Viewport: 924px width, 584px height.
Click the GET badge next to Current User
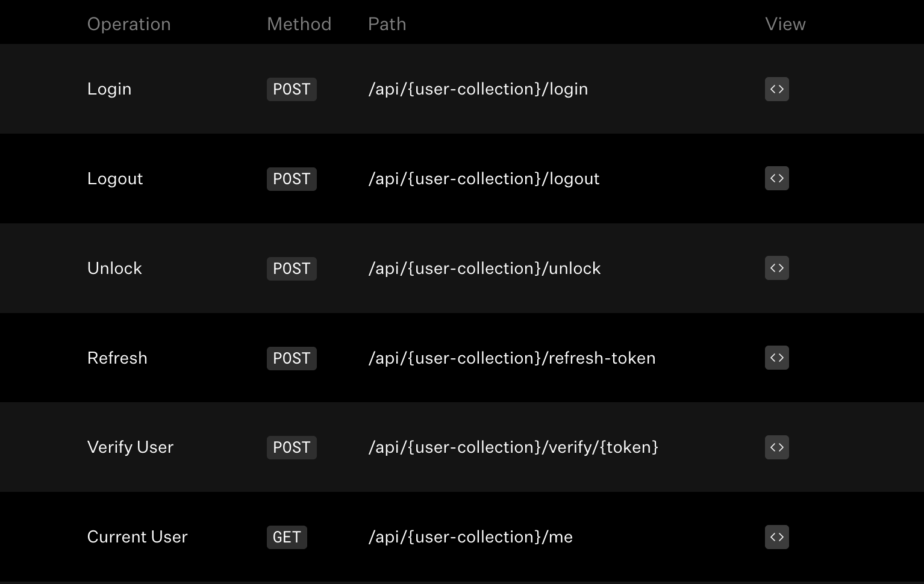tap(287, 537)
